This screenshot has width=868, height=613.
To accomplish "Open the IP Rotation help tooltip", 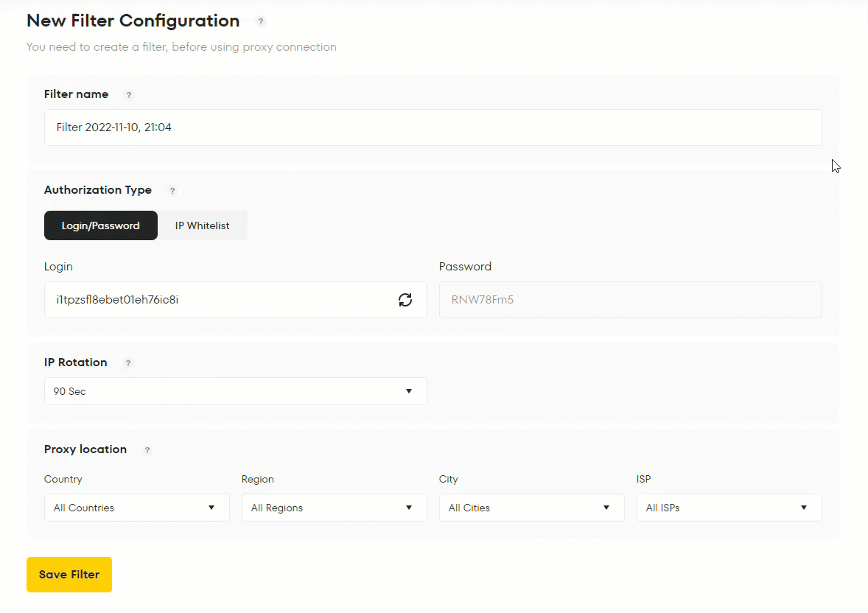I will 127,363.
